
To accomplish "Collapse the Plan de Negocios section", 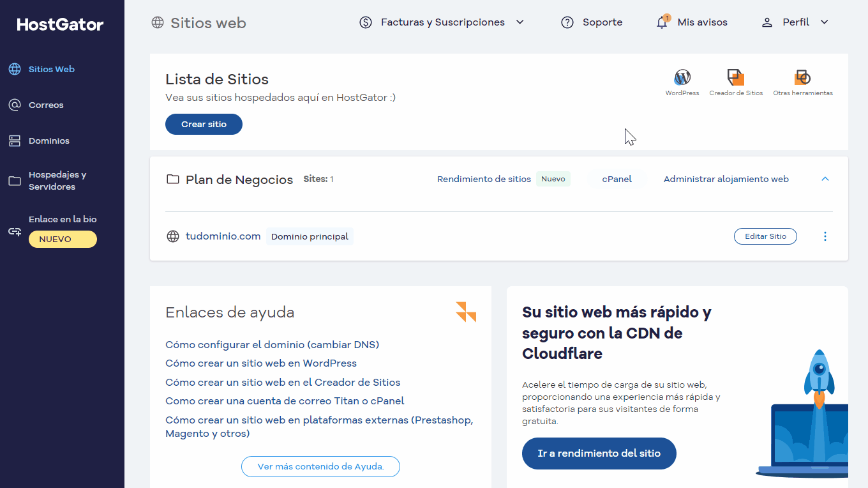I will pos(825,179).
